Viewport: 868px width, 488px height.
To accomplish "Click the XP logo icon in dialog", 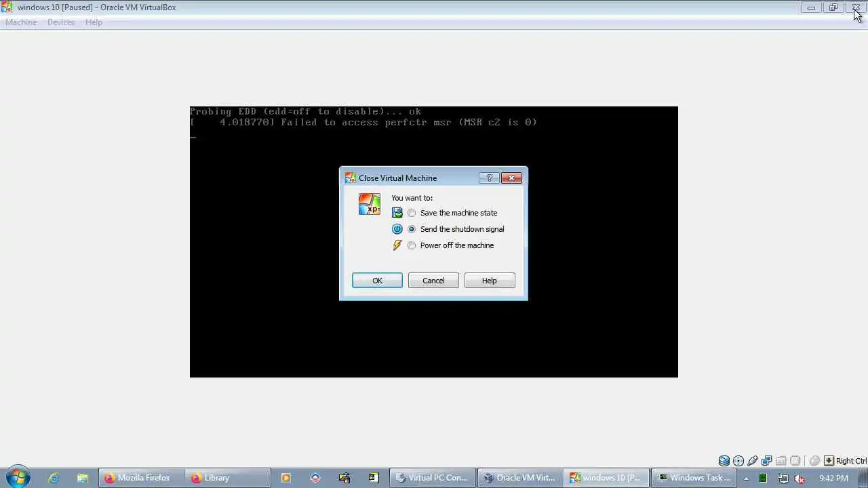I will (370, 204).
